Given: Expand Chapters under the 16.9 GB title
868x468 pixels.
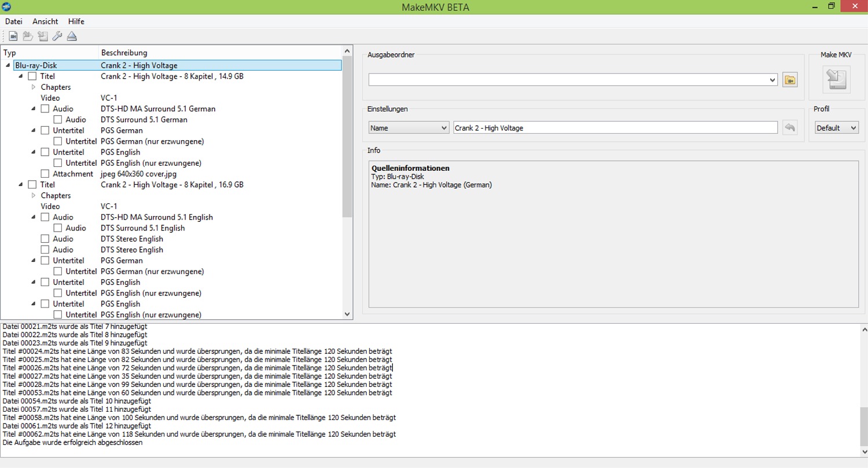Looking at the screenshot, I should 34,195.
